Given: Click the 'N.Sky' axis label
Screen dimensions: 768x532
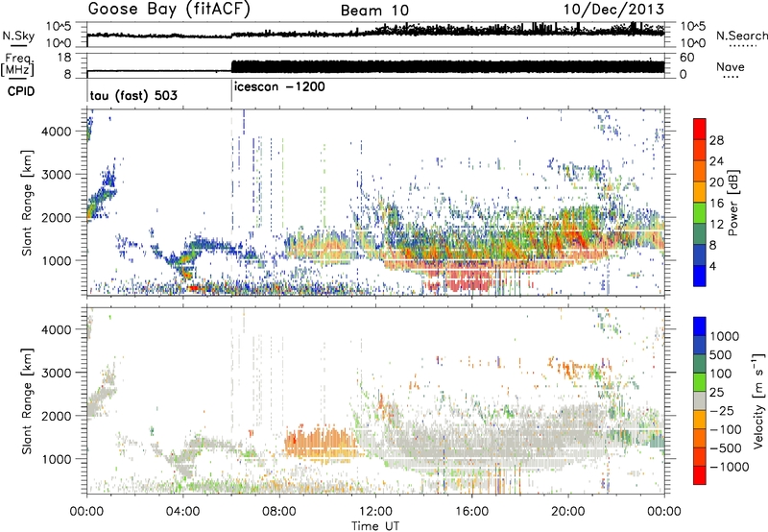Looking at the screenshot, I should 18,36.
